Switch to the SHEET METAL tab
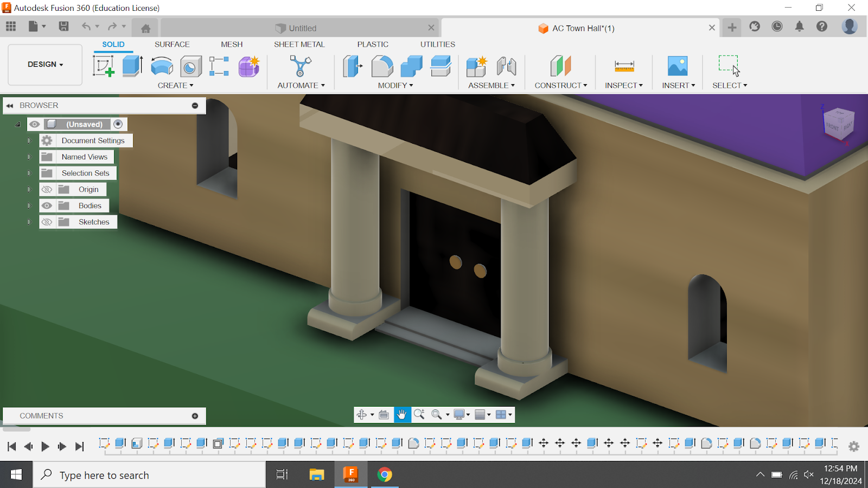This screenshot has height=488, width=868. point(299,44)
